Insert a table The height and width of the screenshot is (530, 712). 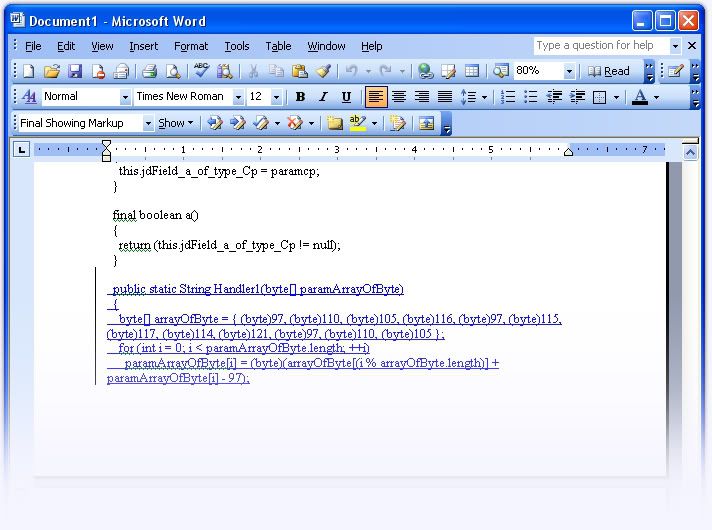coord(472,71)
